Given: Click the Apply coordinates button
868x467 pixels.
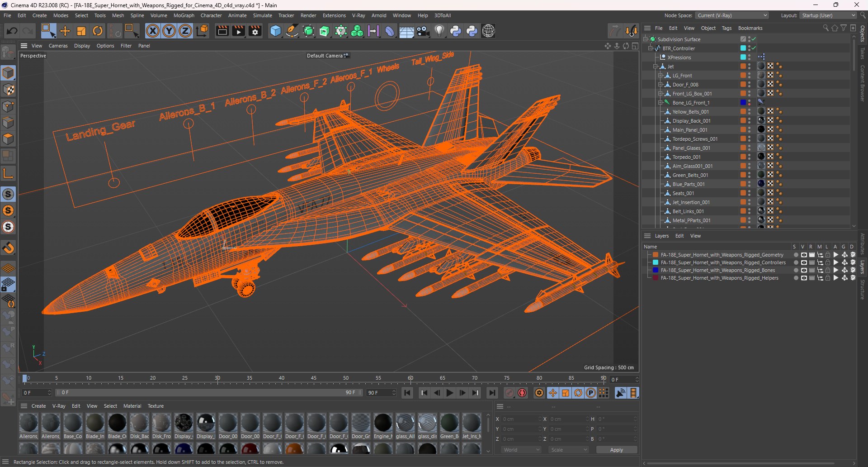Looking at the screenshot, I should point(617,450).
